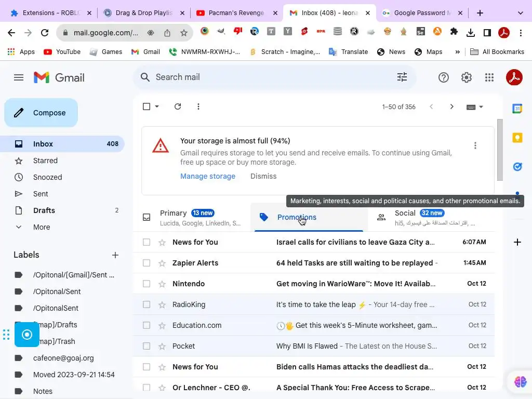Select the Biden calls Hamas email checkbox
The height and width of the screenshot is (399, 532).
(x=146, y=367)
